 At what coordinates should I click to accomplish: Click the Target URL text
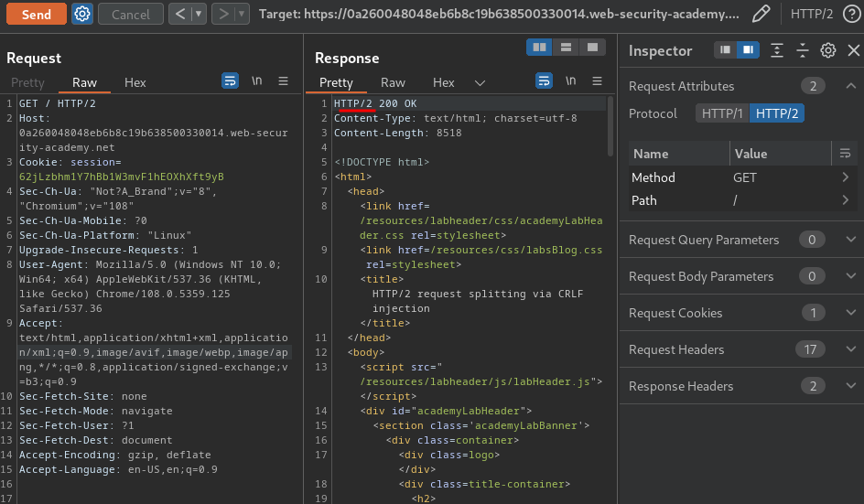499,15
